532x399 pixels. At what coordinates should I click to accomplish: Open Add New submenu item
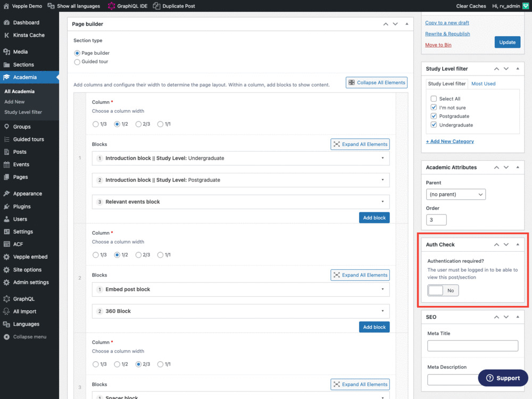pos(14,102)
